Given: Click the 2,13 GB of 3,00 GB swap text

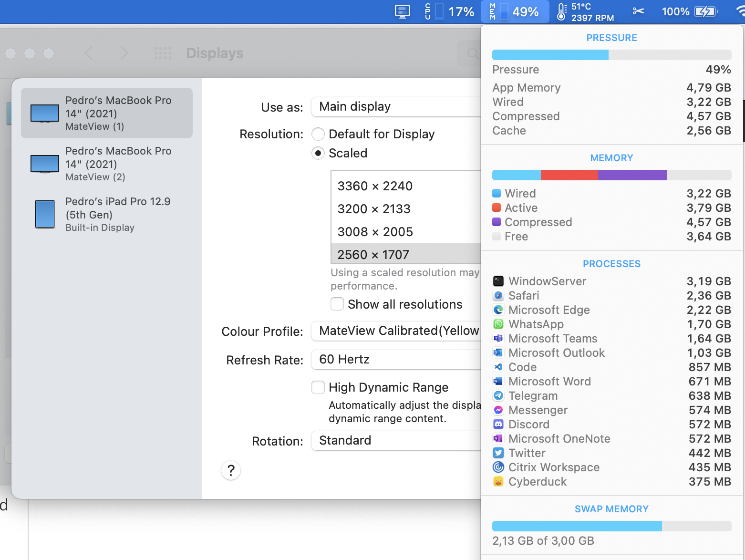Looking at the screenshot, I should pos(543,541).
